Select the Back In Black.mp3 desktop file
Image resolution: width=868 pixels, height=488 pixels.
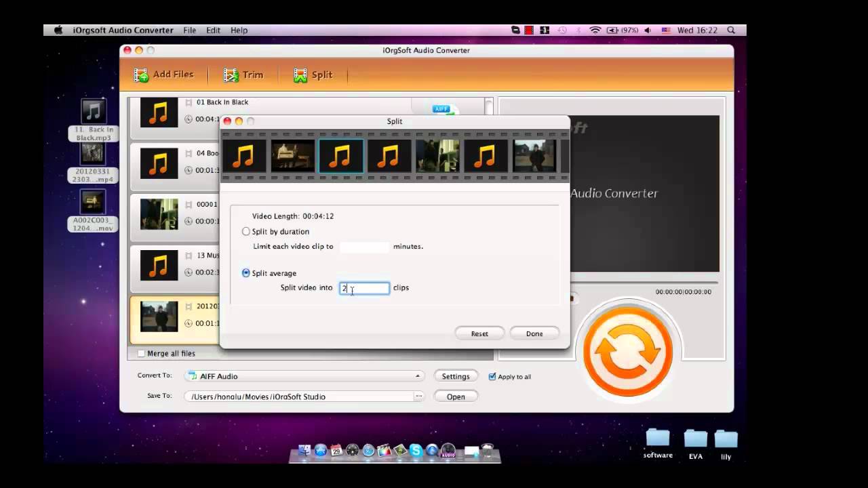[94, 120]
